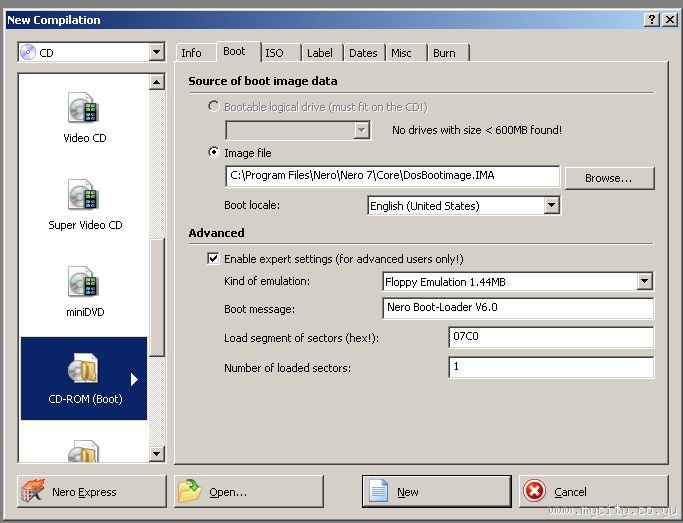Open the ISO tab

click(x=274, y=53)
